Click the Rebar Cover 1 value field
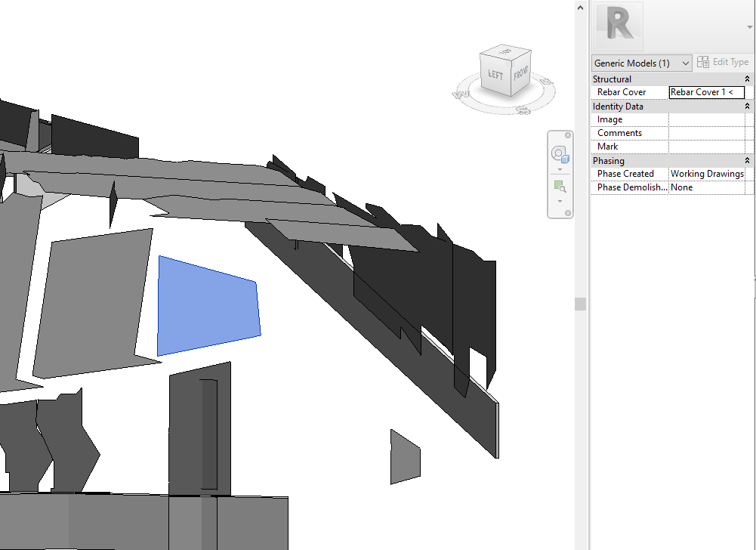756x550 pixels. coord(705,91)
